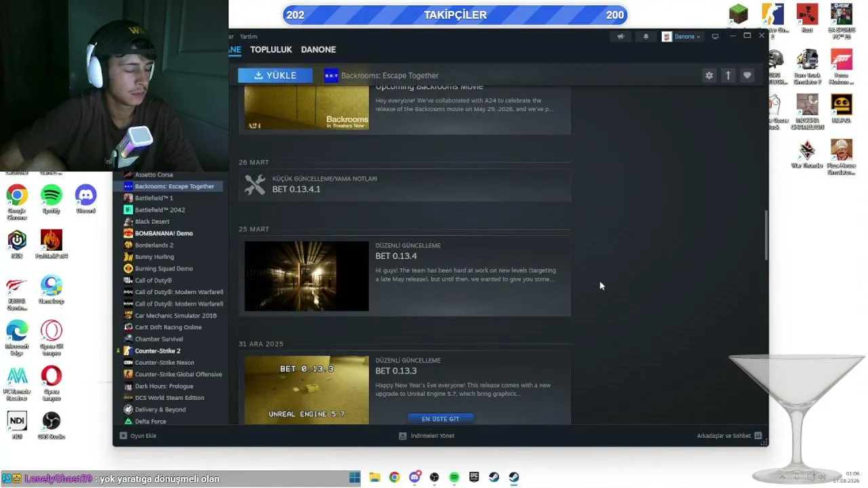Open the BET 0.13.3 update thumbnail
Viewport: 868px width, 488px height.
(307, 390)
